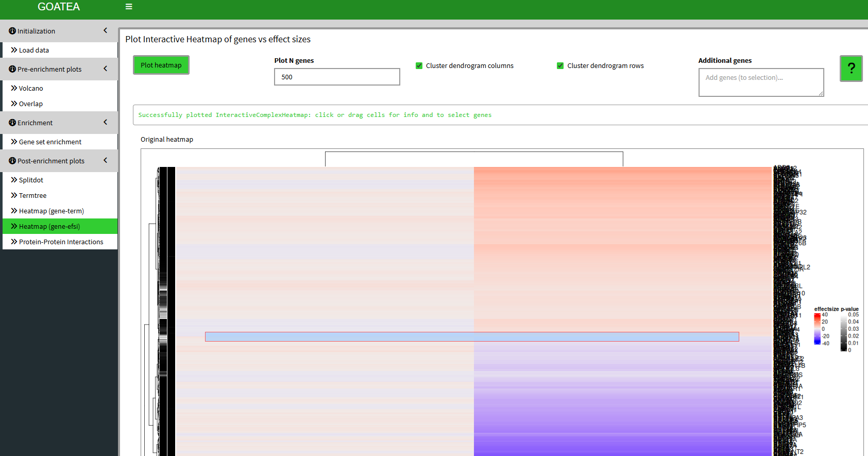Go to Protein-Protein Interactions page
This screenshot has height=456, width=868.
pyautogui.click(x=61, y=242)
